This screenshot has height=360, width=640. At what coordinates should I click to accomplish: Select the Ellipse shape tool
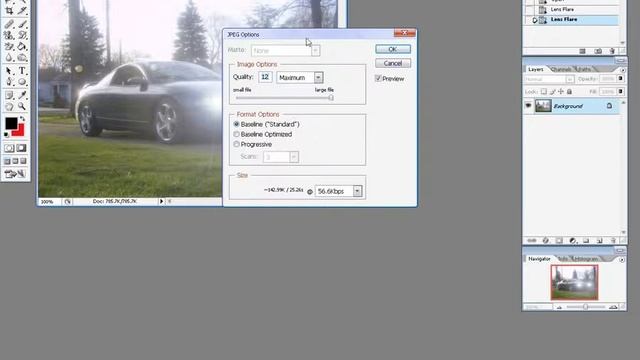click(22, 82)
